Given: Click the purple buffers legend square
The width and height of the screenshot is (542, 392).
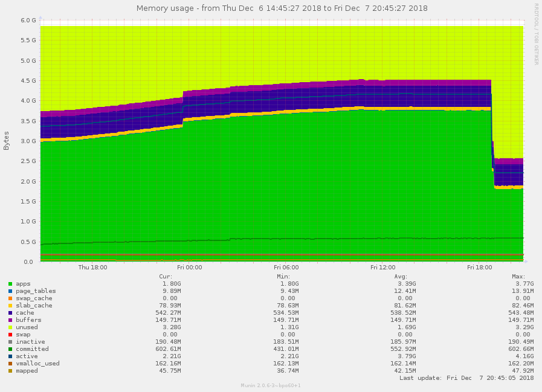Looking at the screenshot, I should (x=10, y=320).
